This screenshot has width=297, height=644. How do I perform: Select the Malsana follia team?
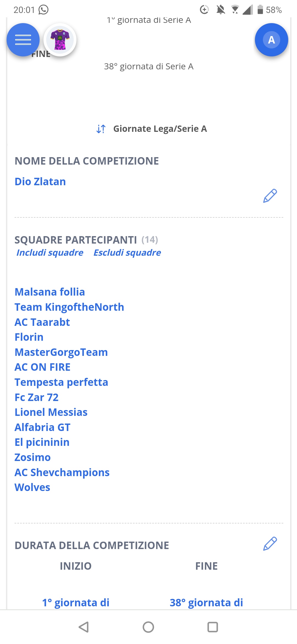click(x=50, y=292)
